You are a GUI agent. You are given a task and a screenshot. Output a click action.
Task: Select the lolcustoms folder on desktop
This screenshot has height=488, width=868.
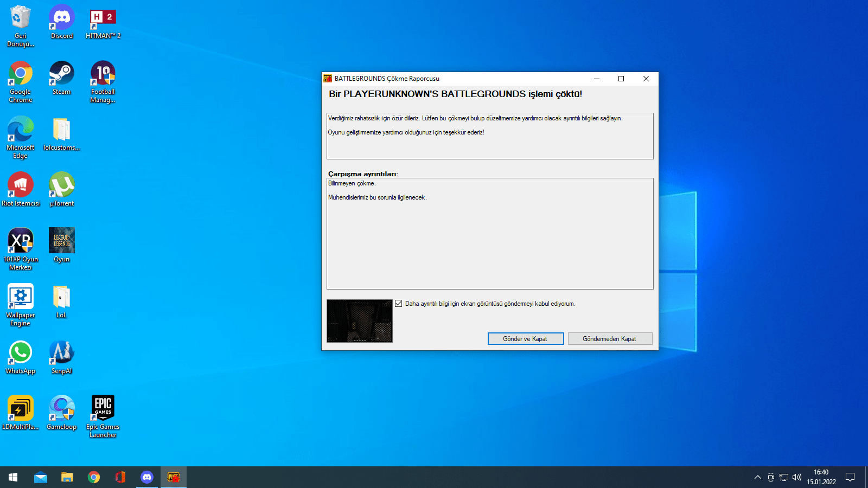coord(62,133)
